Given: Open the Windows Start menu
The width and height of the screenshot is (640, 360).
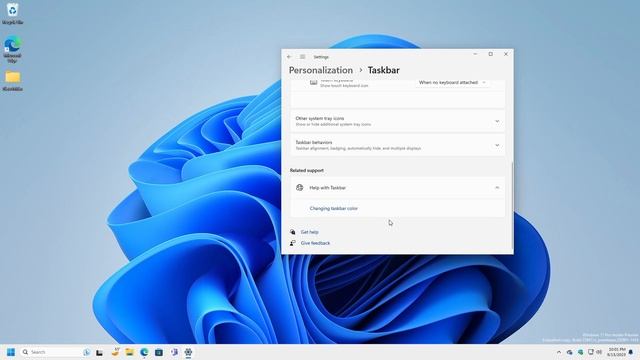Looking at the screenshot, I should point(11,352).
